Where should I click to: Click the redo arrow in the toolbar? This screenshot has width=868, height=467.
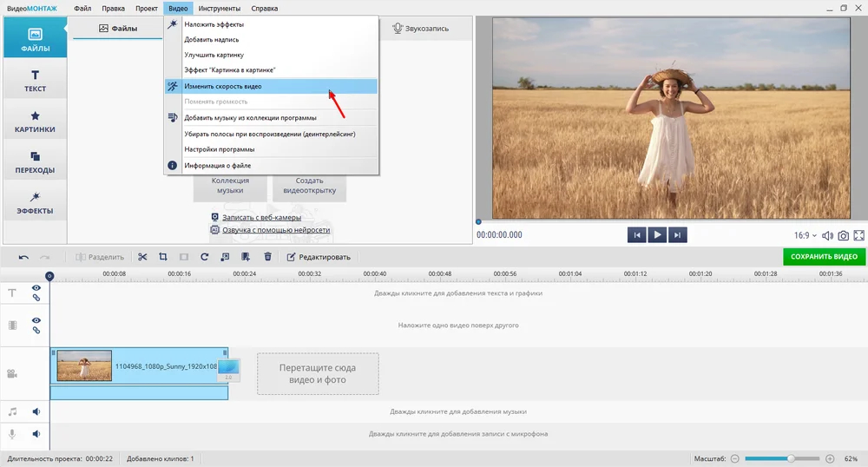(44, 257)
